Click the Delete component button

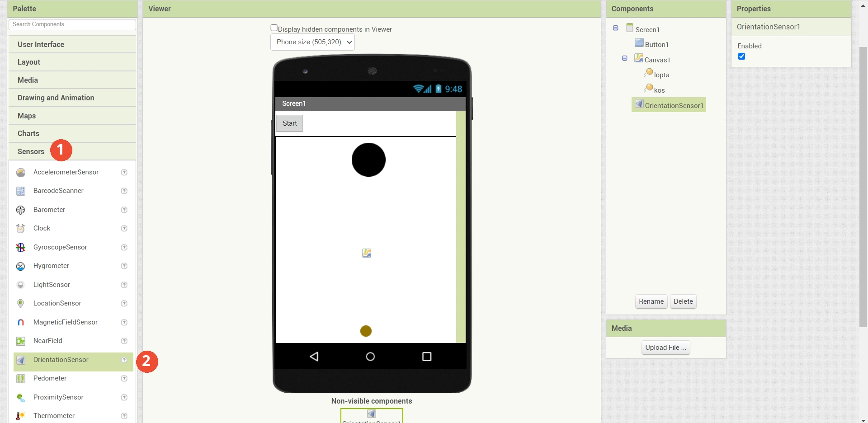click(x=683, y=301)
